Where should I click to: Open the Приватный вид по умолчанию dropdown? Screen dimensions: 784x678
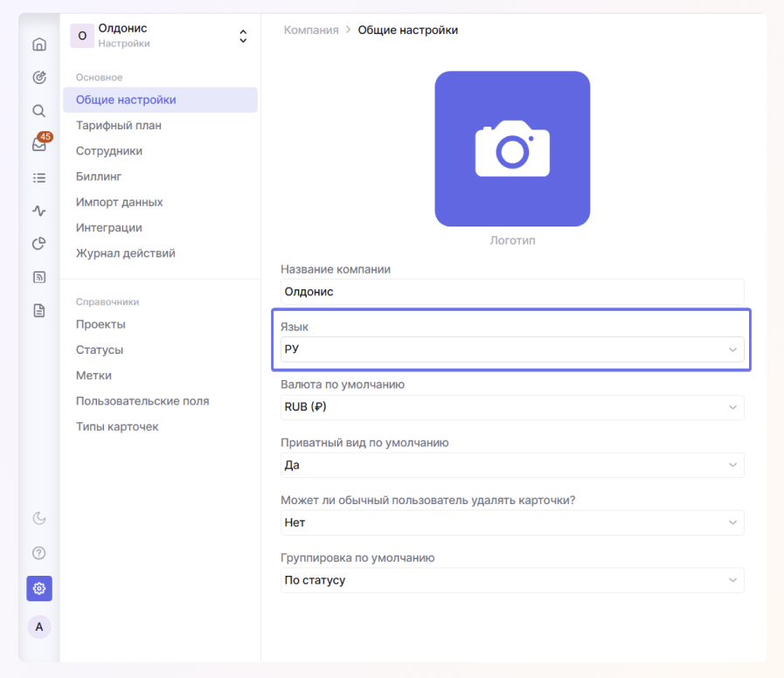point(511,465)
